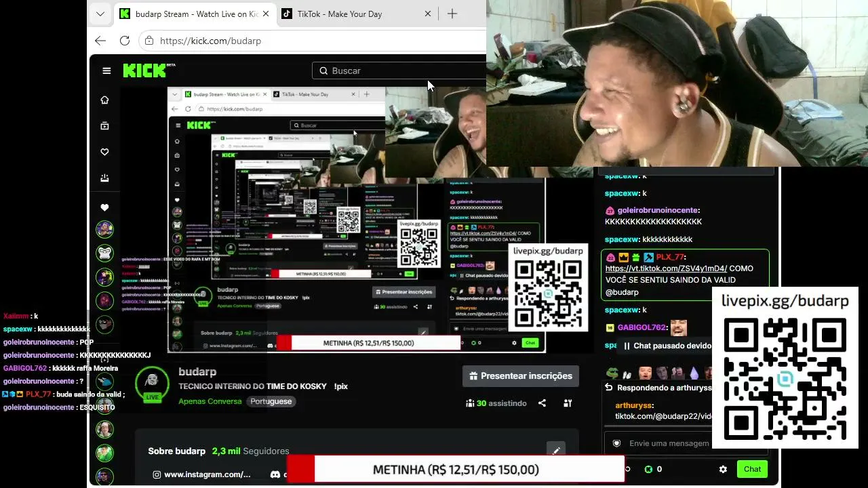Screen dimensions: 868x488
Task: Click GABIGOL762 username in chat
Action: [642, 327]
